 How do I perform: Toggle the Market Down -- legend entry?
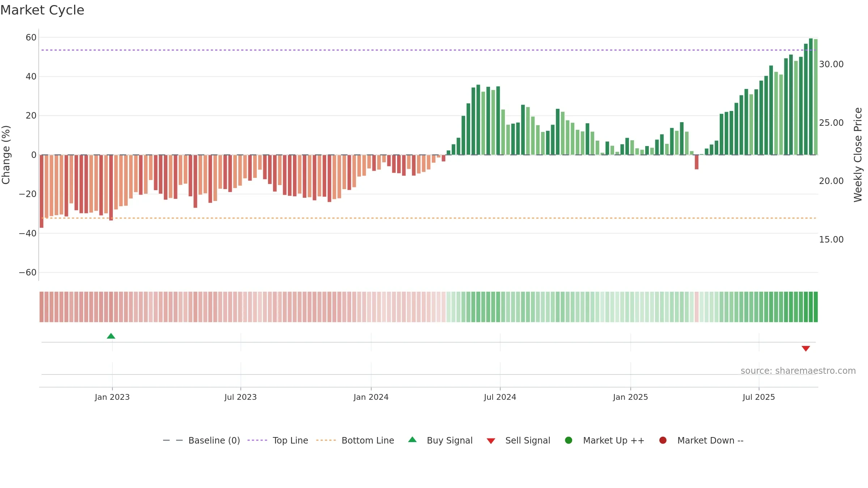[x=701, y=440]
